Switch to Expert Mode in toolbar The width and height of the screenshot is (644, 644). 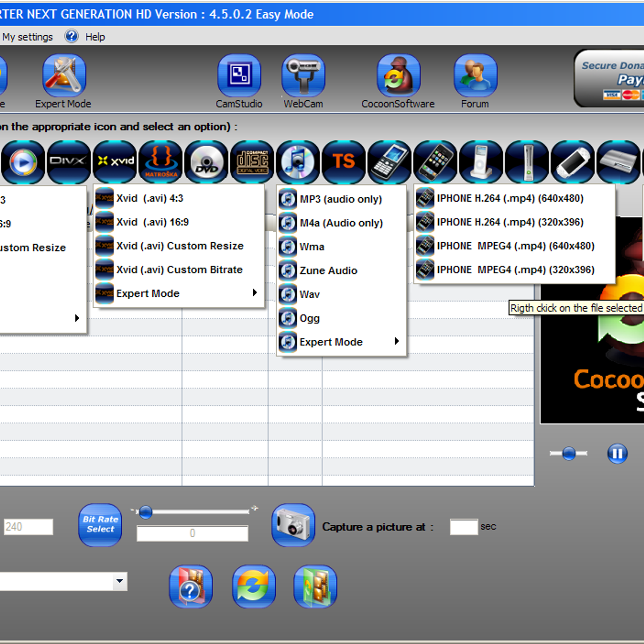[64, 76]
